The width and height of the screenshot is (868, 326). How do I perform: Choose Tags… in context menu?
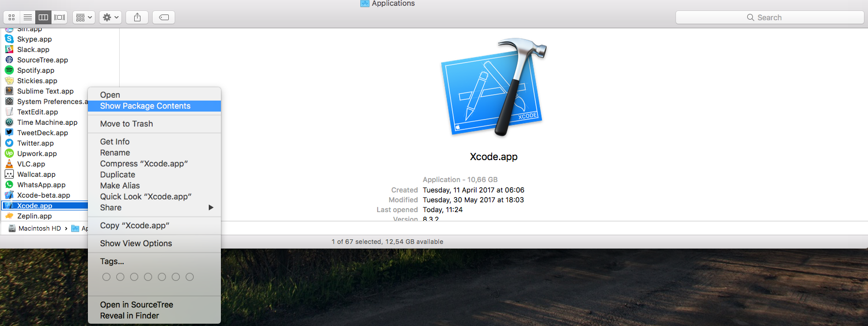tap(154, 261)
